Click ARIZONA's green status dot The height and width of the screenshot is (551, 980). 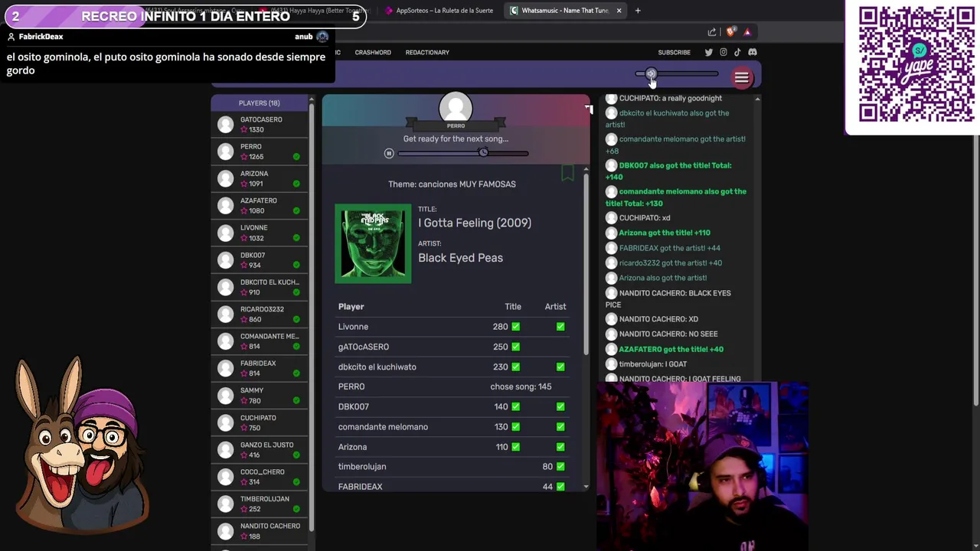pos(296,184)
